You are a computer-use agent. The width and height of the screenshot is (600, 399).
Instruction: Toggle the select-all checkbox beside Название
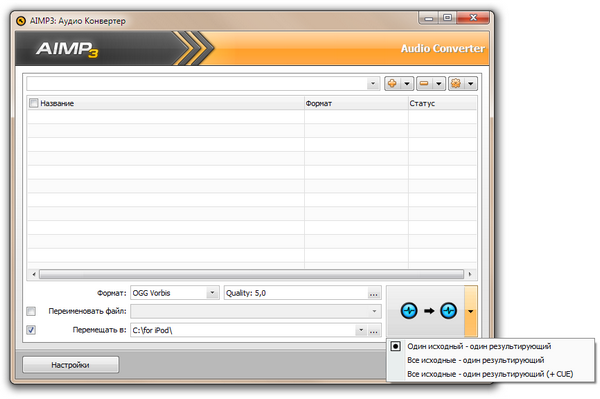click(34, 103)
